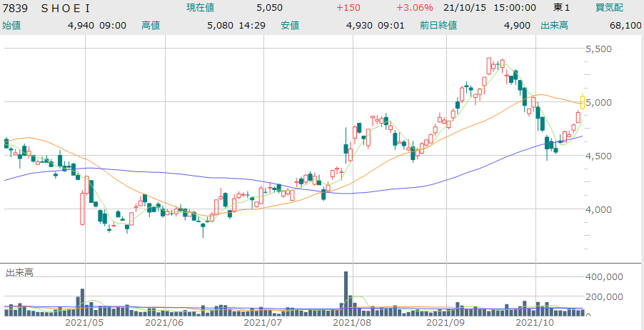Image resolution: width=644 pixels, height=330 pixels.
Task: Select the volume figure 68,100
Action: pos(623,25)
